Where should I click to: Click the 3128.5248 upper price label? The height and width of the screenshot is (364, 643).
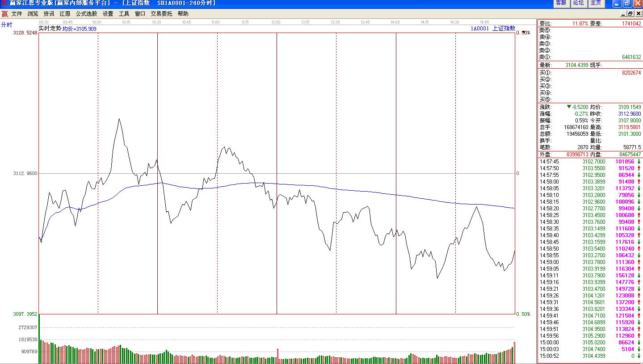tap(25, 33)
